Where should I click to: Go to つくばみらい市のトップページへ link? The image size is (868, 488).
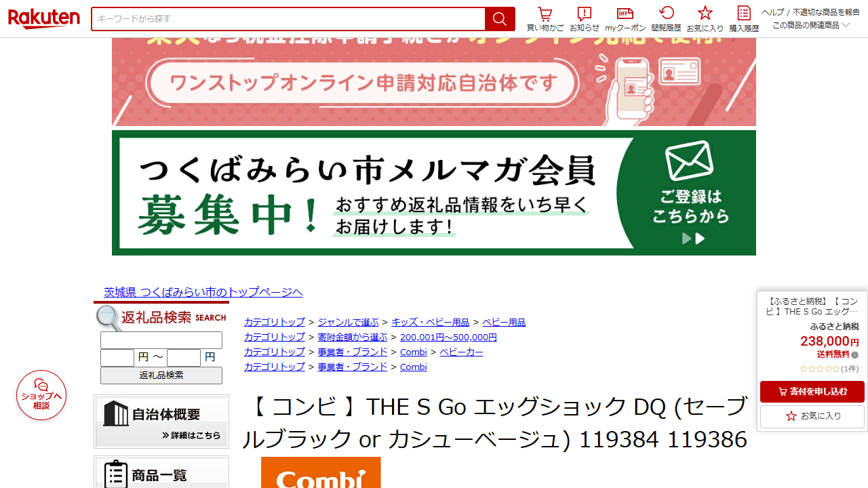coord(203,292)
